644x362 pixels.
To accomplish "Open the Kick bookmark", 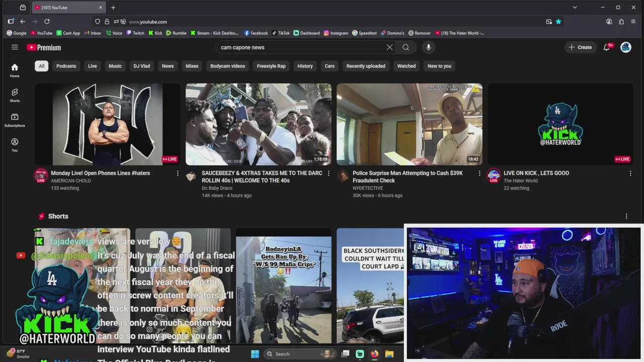I will pos(155,33).
